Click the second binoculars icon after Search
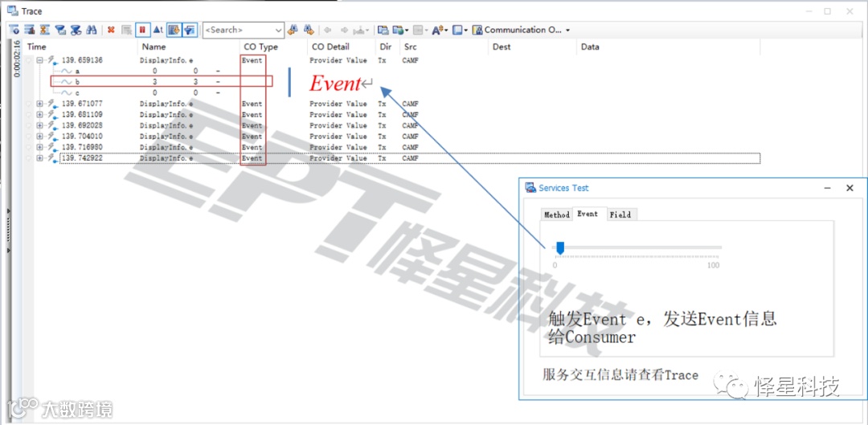 point(309,30)
